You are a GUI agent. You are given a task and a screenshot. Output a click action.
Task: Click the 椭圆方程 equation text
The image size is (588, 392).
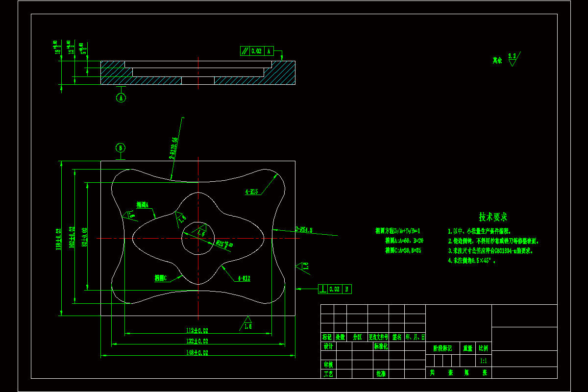pyautogui.click(x=398, y=230)
